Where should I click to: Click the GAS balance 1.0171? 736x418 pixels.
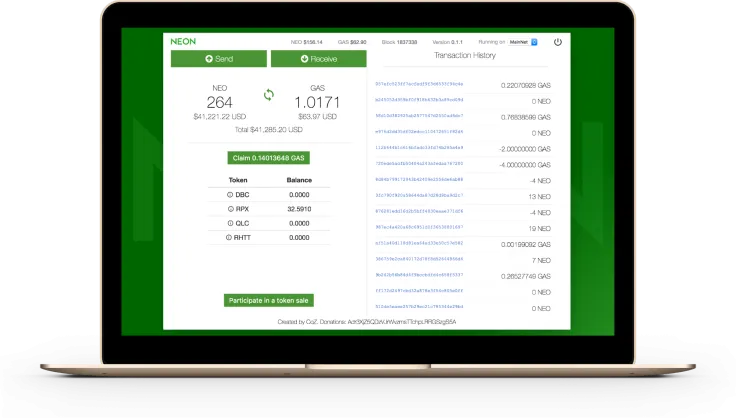(x=317, y=102)
